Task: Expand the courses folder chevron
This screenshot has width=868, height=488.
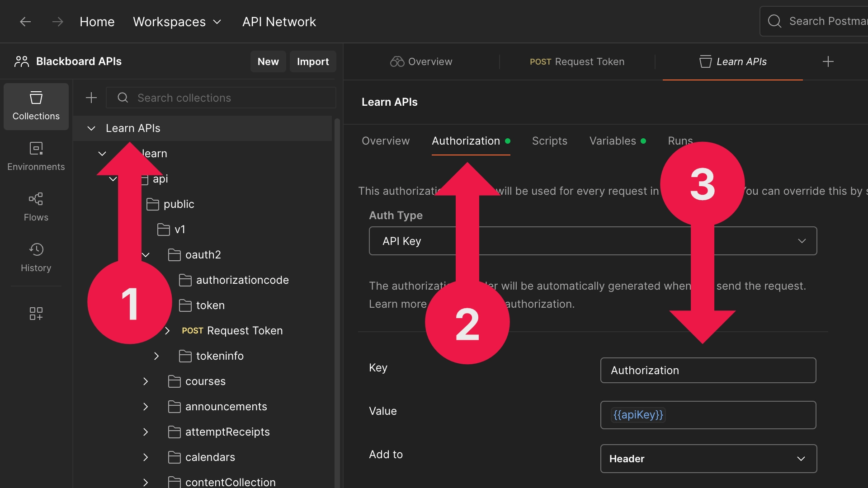Action: 146,381
